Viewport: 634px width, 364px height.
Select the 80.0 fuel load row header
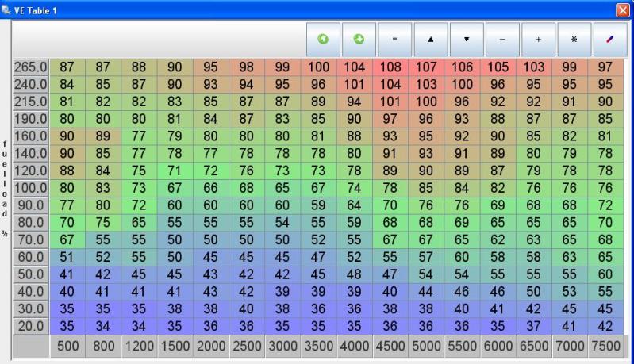coord(31,223)
